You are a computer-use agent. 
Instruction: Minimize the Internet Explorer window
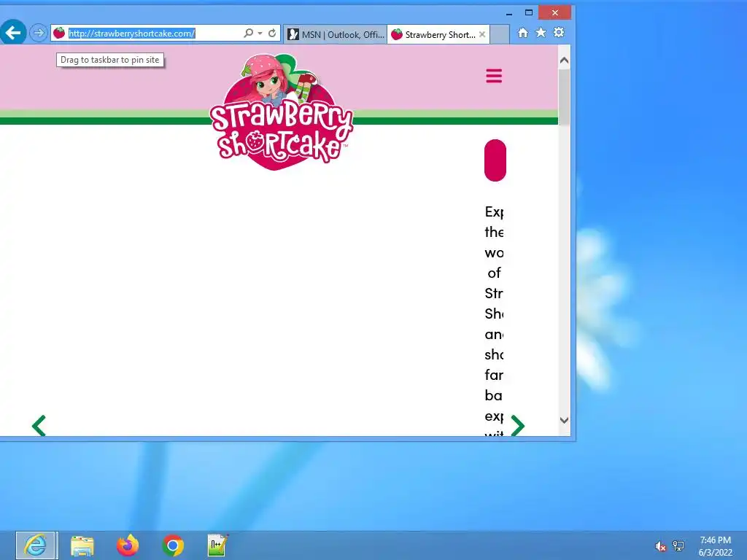[508, 13]
